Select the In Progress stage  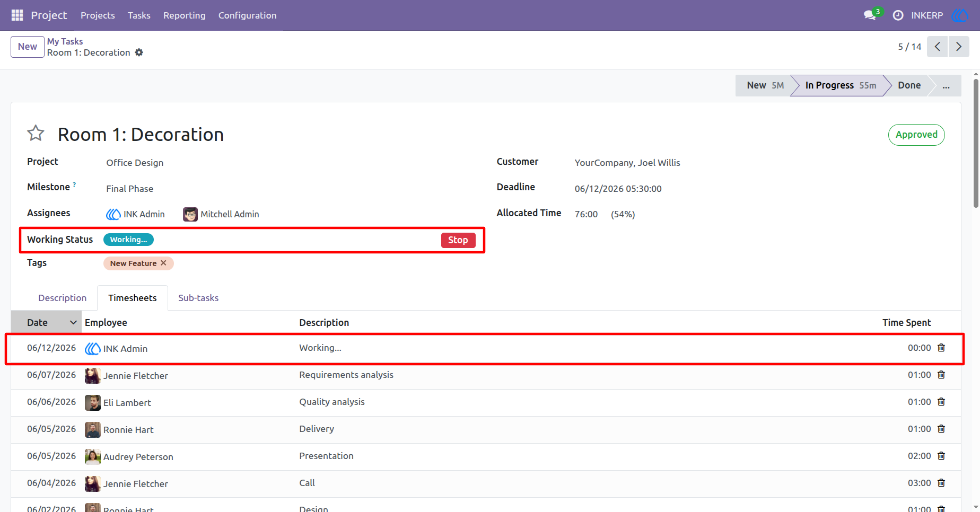pos(840,85)
